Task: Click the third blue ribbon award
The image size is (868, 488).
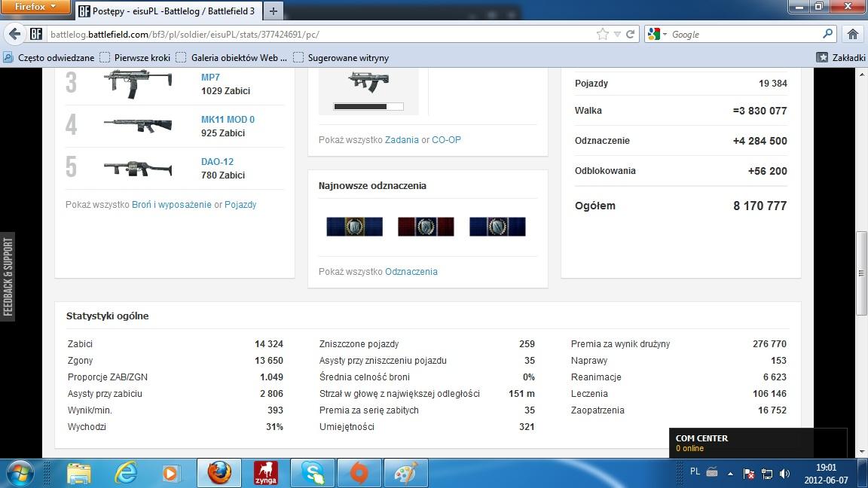Action: (497, 226)
